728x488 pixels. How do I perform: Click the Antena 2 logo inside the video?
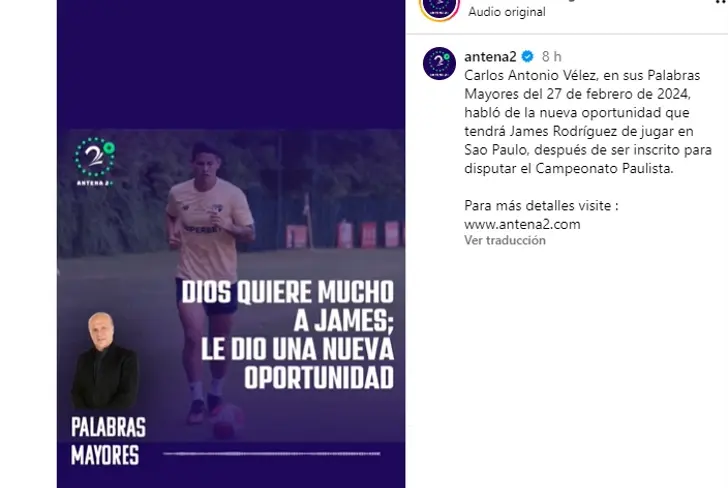point(95,162)
